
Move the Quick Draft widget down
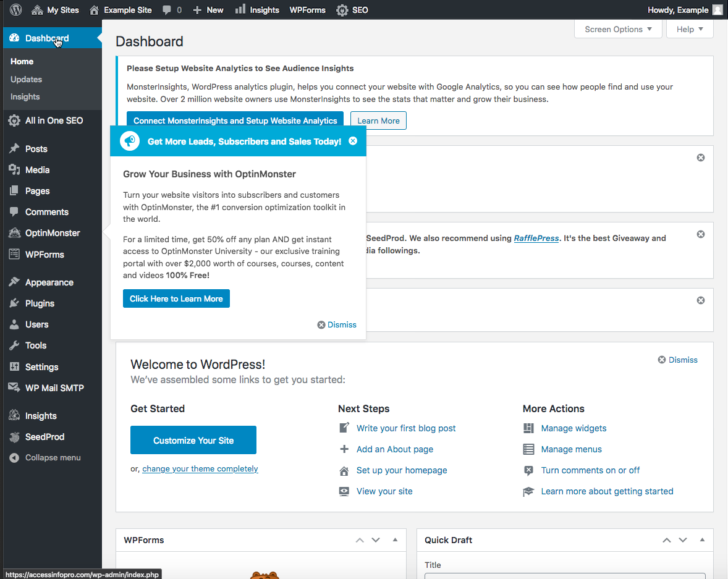682,540
